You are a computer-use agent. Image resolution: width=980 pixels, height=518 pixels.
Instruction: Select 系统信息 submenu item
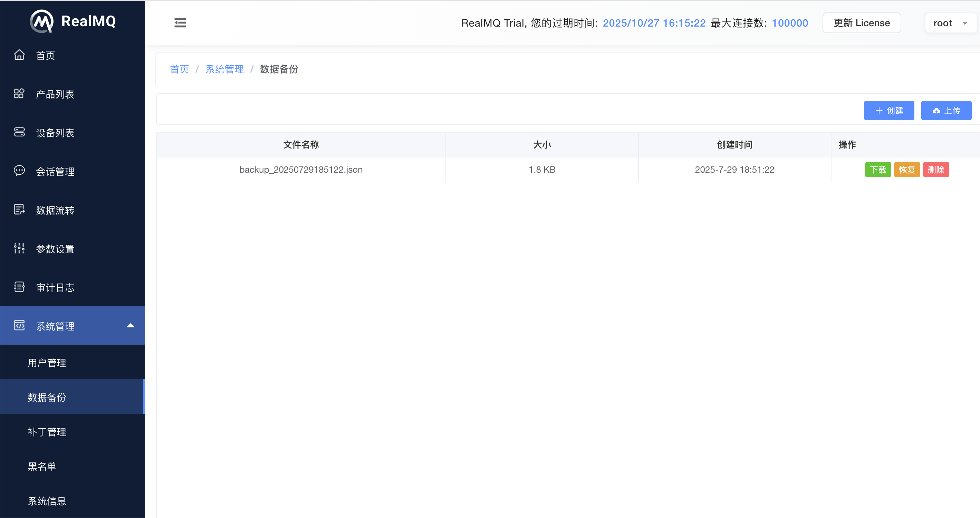coord(72,501)
